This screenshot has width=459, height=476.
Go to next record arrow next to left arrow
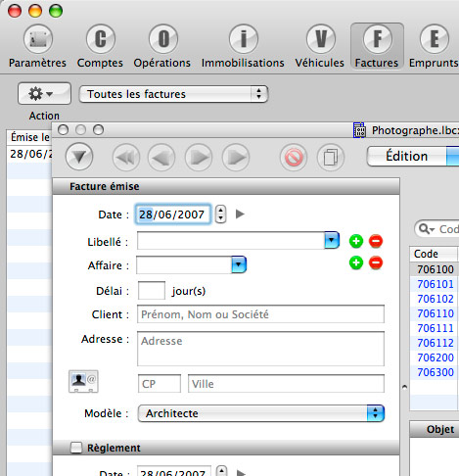point(199,158)
